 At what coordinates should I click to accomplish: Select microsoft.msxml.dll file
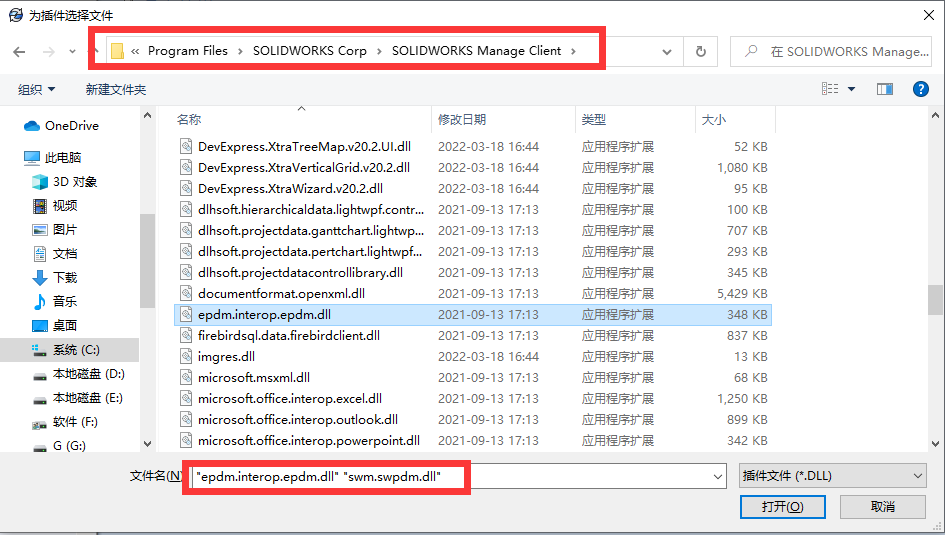473,378
